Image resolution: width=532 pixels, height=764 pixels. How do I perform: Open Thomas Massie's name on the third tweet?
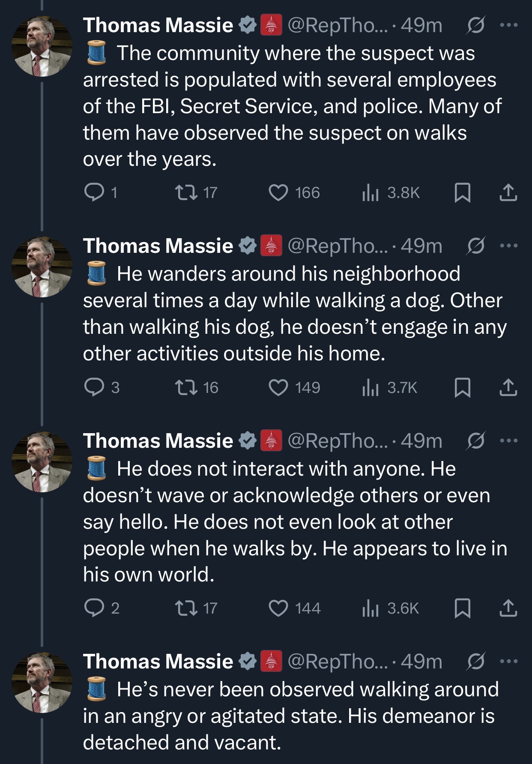tap(158, 441)
